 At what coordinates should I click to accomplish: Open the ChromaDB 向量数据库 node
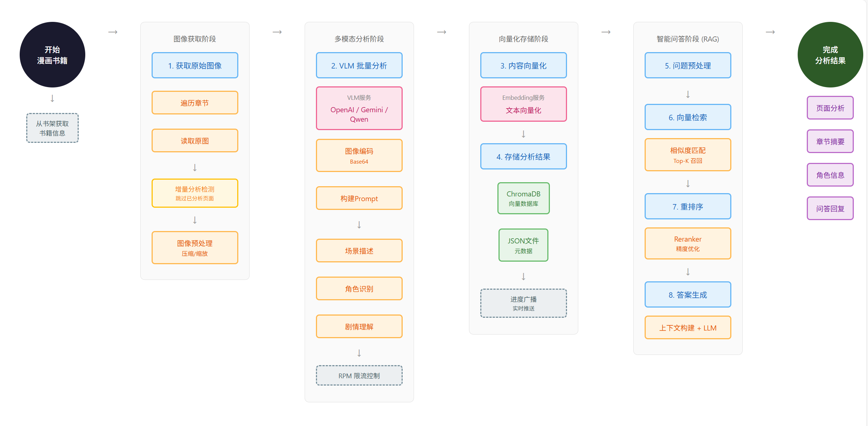[x=523, y=198]
